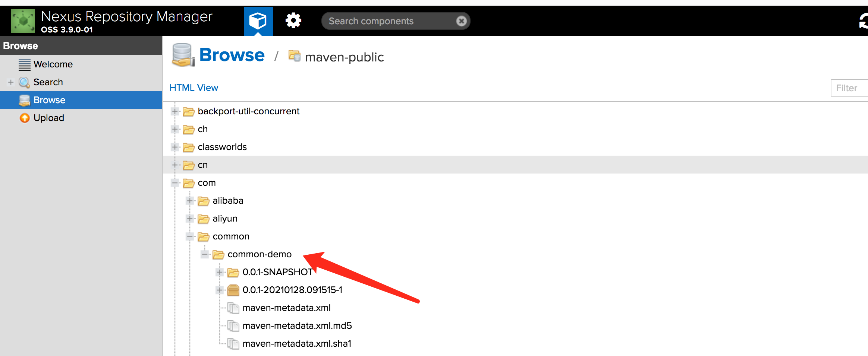The height and width of the screenshot is (356, 868).
Task: Open the components cube icon in top bar
Action: coord(258,21)
